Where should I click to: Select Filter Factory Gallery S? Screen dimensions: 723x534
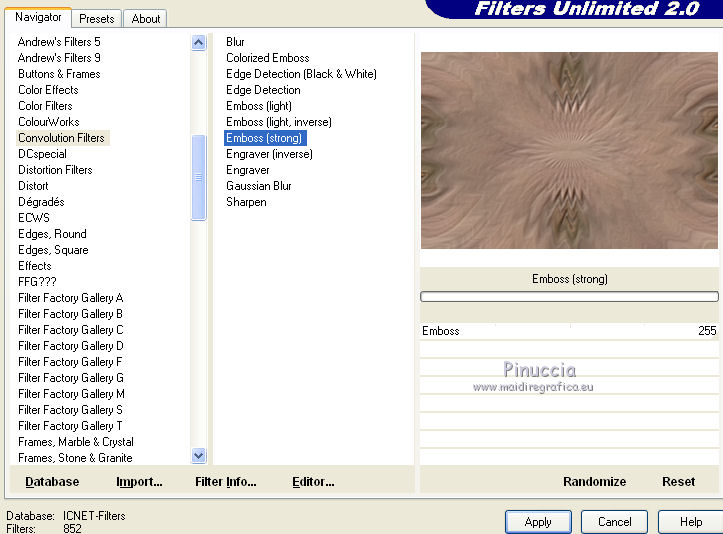pos(70,409)
